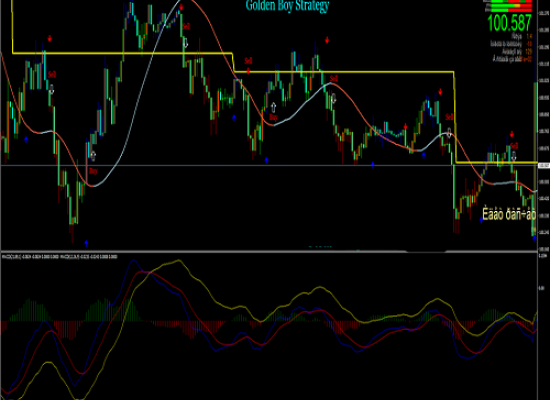Screen dimensions: 550x400
Task: Select the large green 100.587 price readout
Action: coord(510,23)
